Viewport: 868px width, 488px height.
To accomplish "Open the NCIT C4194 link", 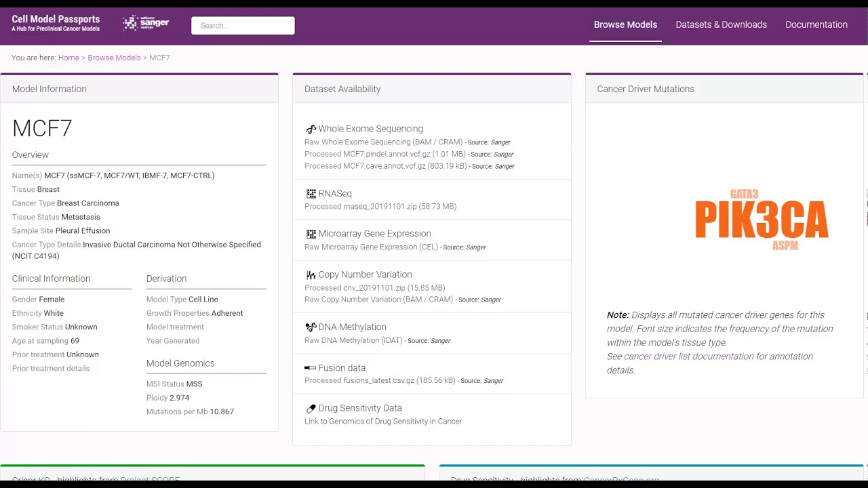I will click(45, 256).
